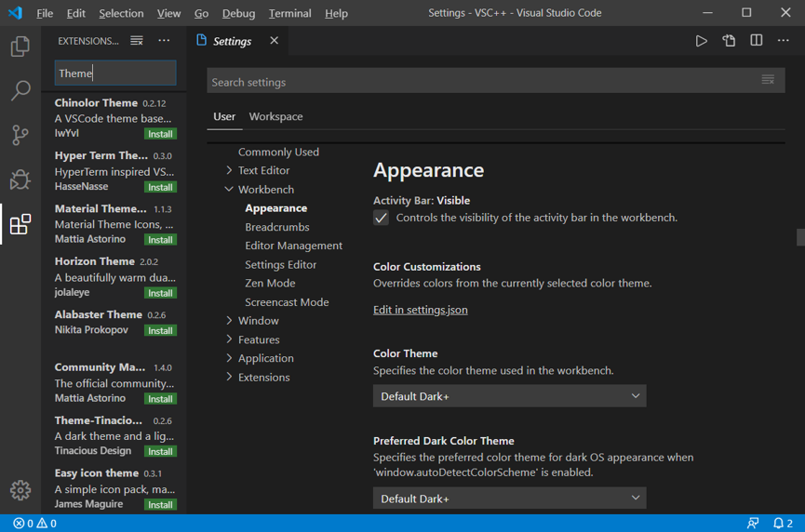Viewport: 805px width, 532px height.
Task: Open the feedback icon in status bar
Action: (x=753, y=524)
